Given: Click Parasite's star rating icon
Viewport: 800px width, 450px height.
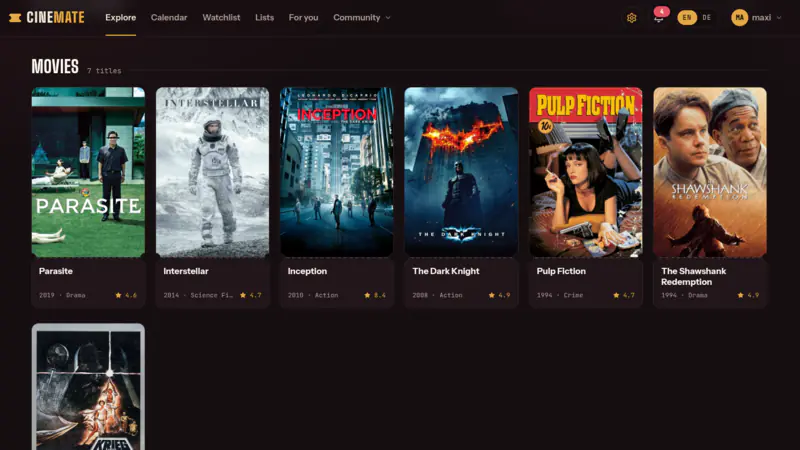Looking at the screenshot, I should tap(118, 295).
